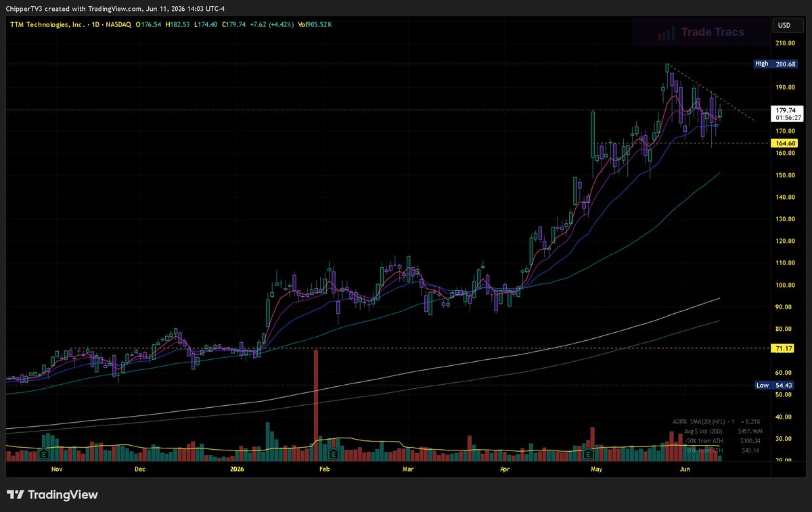Image resolution: width=812 pixels, height=512 pixels.
Task: Click the 120.00 price axis tick
Action: pyautogui.click(x=785, y=241)
